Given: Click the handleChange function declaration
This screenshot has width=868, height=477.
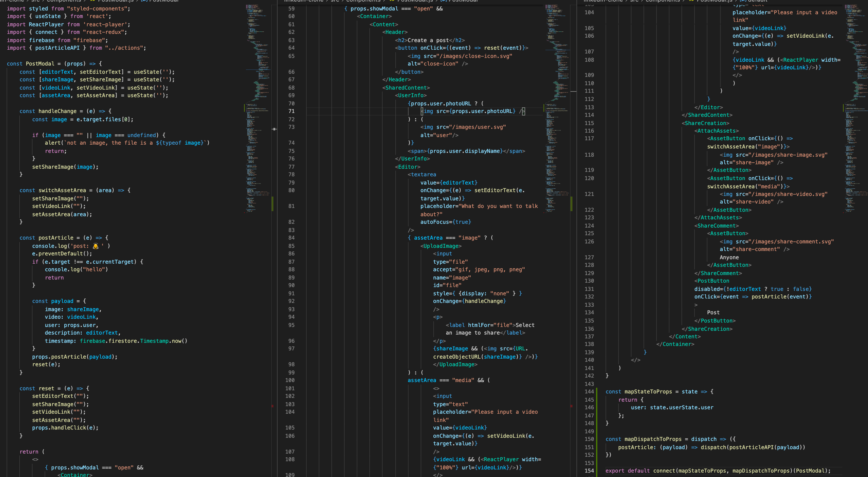Looking at the screenshot, I should [x=66, y=111].
